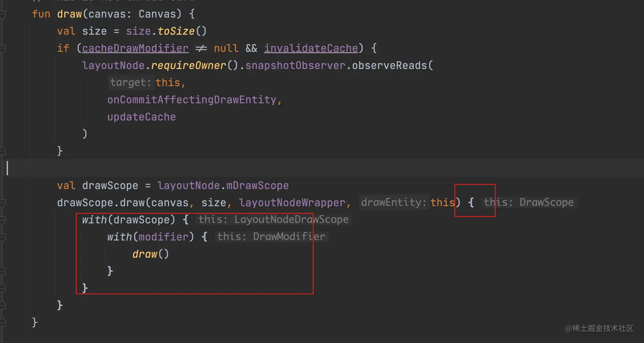Screen dimensions: 644x343
Task: Click the 'toSize' method call
Action: [x=176, y=31]
